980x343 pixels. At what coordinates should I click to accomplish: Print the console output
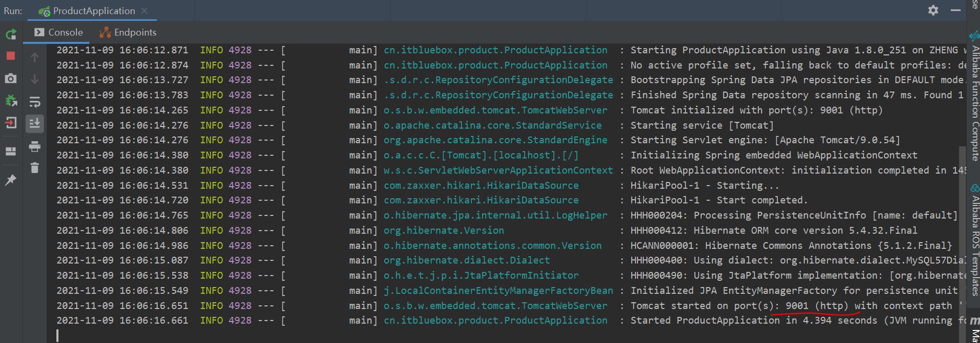(x=34, y=146)
